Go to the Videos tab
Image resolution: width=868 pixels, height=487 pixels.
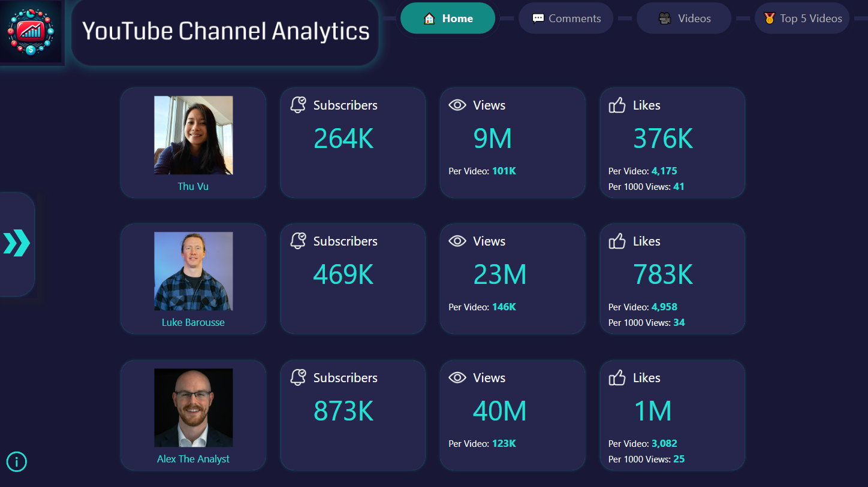point(684,19)
